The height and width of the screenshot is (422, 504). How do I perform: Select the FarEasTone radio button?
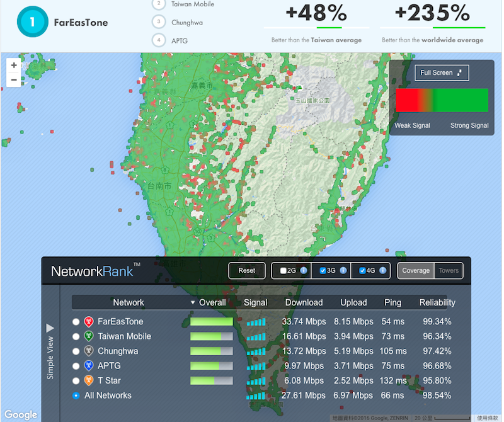[x=76, y=322]
